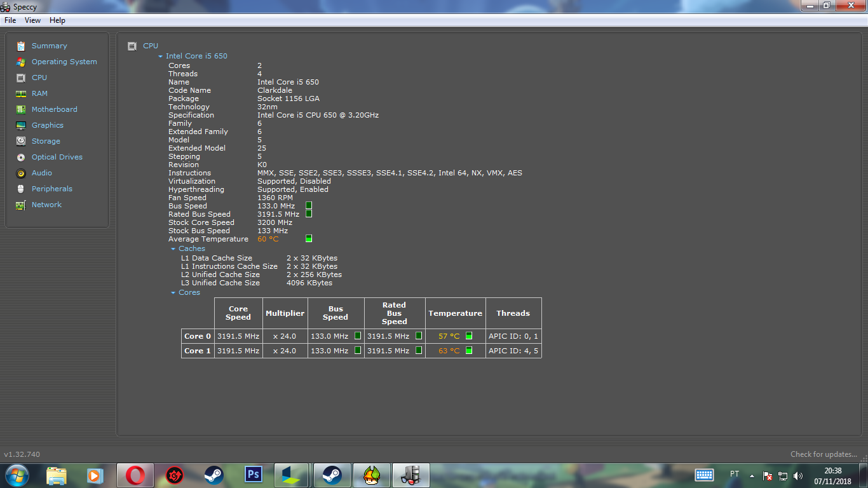Viewport: 868px width, 488px height.
Task: Click the APIC ID: 4, 5 cell
Action: click(513, 351)
